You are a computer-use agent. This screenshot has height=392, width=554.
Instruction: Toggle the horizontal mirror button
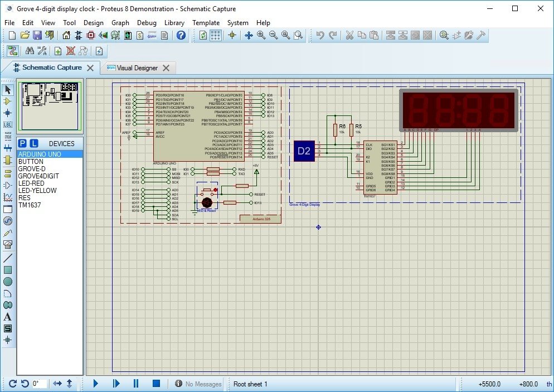[57, 384]
